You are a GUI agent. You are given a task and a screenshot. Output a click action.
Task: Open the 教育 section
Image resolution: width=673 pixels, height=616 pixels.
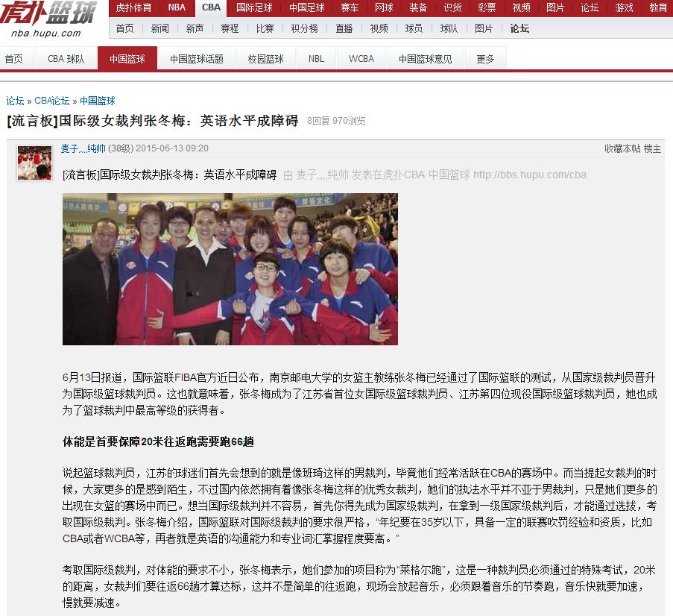point(658,7)
